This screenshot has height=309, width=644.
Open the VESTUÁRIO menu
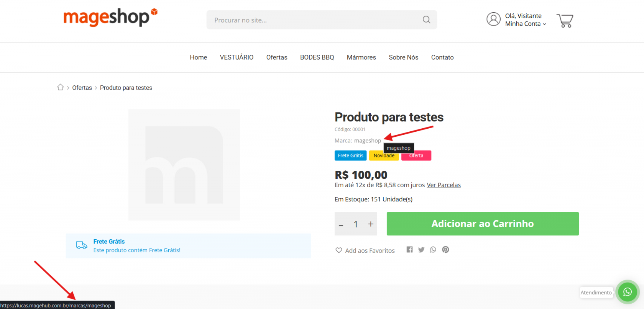[x=237, y=57]
